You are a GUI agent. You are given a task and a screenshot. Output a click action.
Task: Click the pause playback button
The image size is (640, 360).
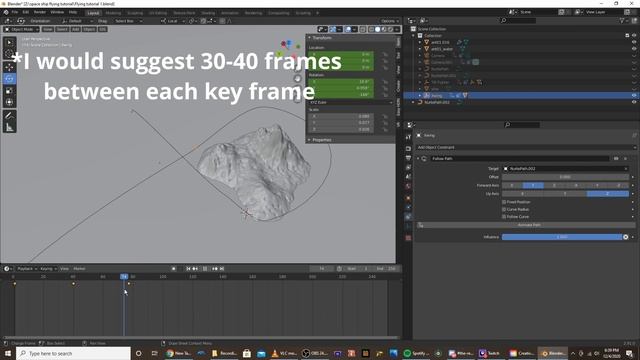tap(205, 269)
